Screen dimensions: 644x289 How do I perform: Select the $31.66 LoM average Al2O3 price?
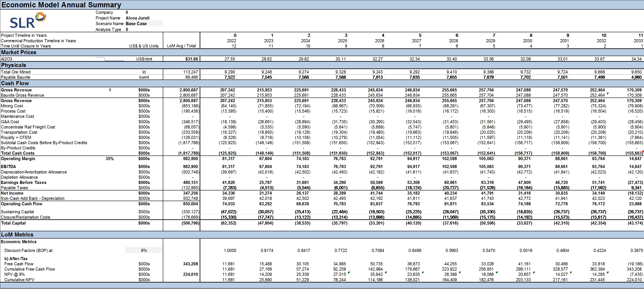192,59
